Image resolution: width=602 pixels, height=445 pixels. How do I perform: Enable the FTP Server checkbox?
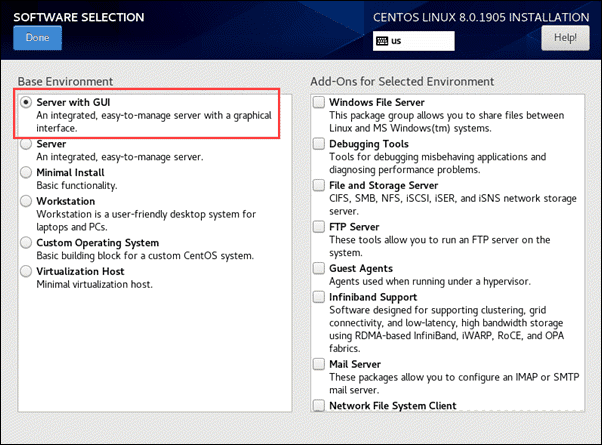(319, 227)
